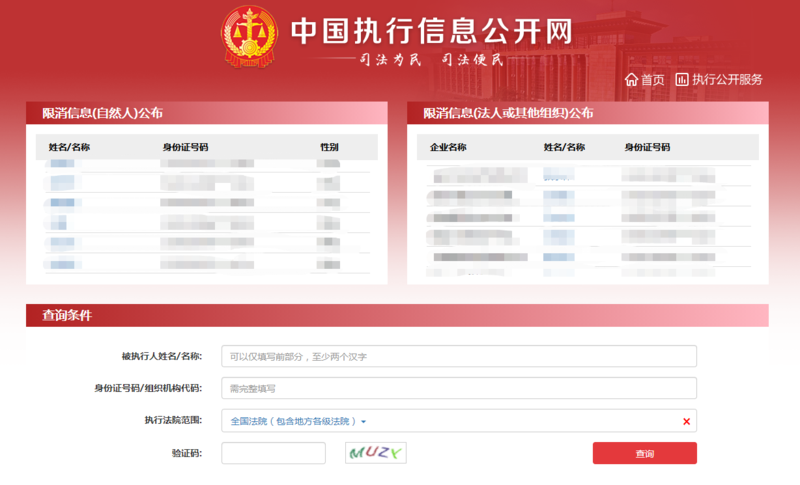Click the home icon beside 首页
Image resolution: width=800 pixels, height=485 pixels.
[631, 80]
